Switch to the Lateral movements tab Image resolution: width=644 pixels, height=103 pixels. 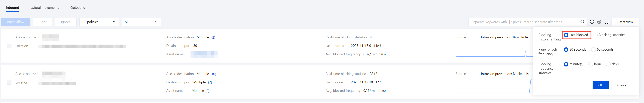45,8
